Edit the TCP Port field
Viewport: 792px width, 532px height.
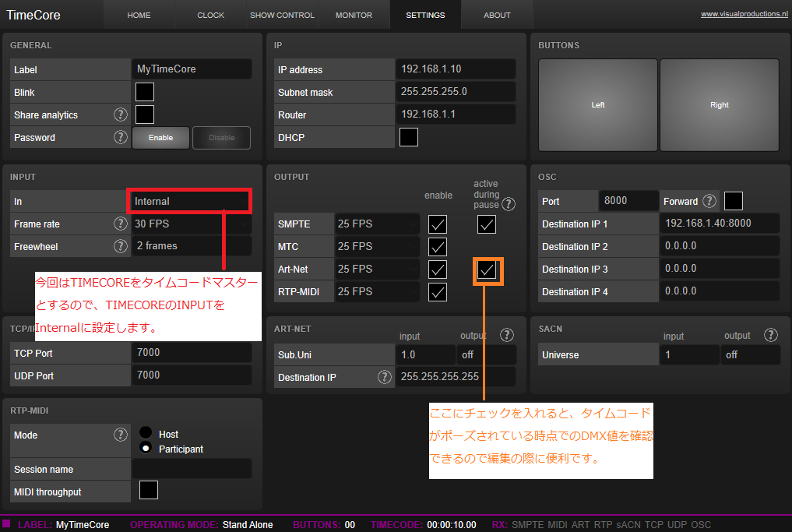point(192,353)
